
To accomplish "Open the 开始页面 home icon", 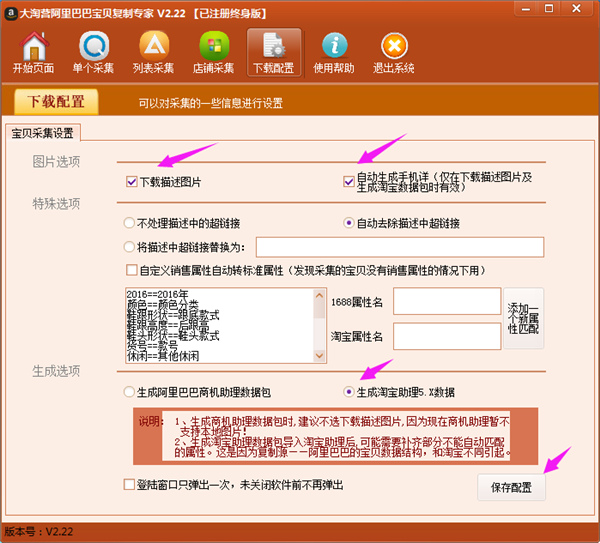I will 34,52.
